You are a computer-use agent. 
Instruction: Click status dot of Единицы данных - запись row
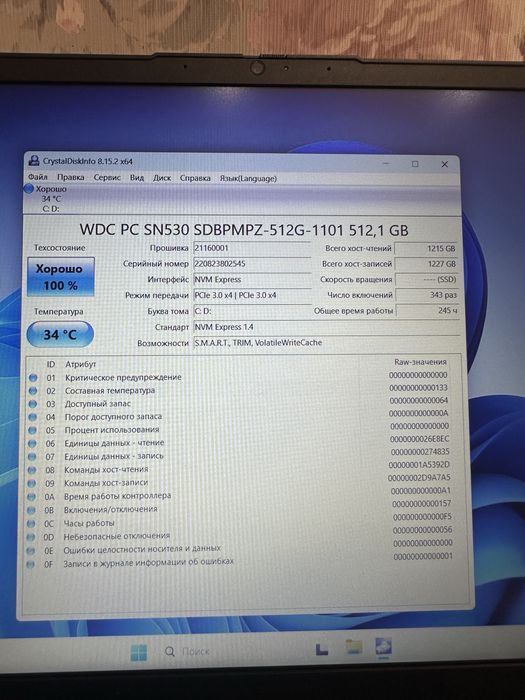[x=32, y=457]
